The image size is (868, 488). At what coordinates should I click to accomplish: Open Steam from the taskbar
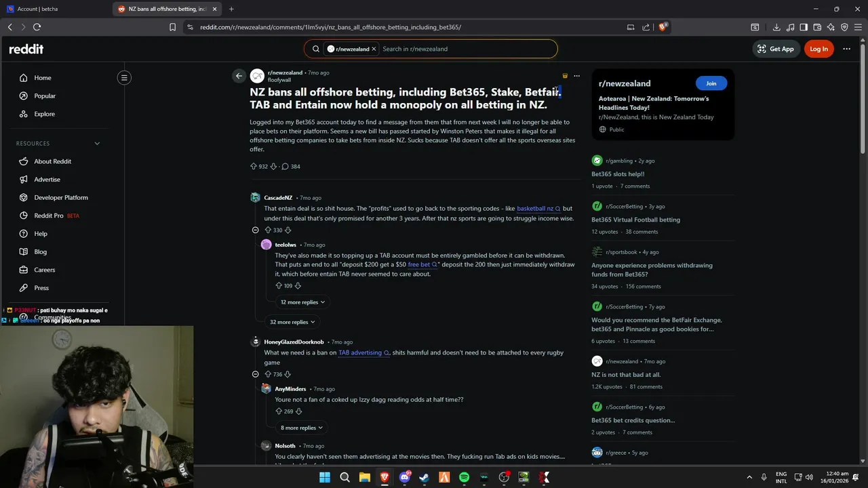point(425,477)
